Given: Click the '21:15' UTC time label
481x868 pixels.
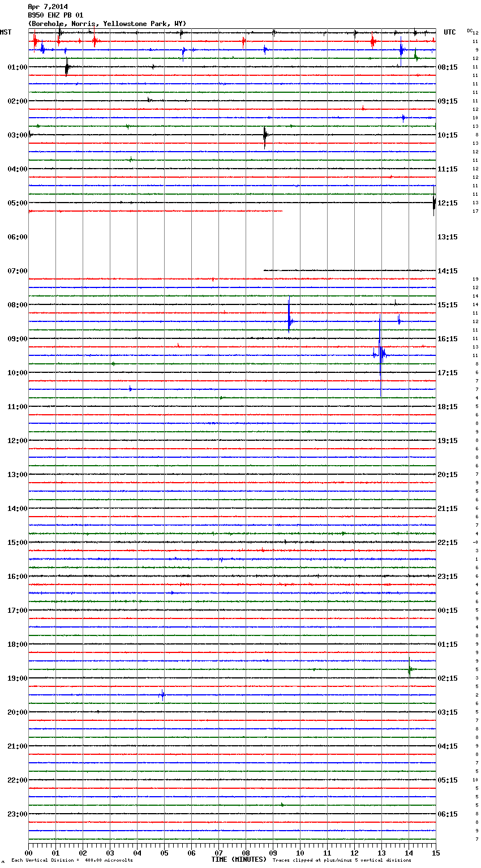Looking at the screenshot, I should point(448,509).
